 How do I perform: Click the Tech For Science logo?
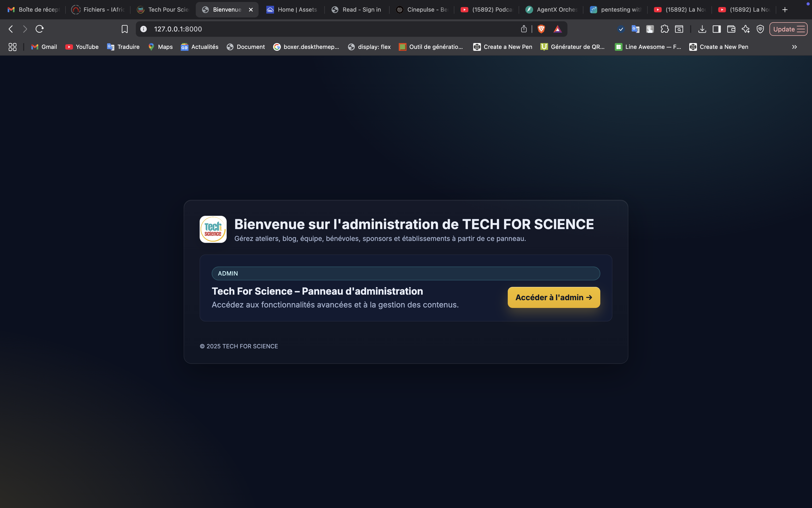coord(213,229)
